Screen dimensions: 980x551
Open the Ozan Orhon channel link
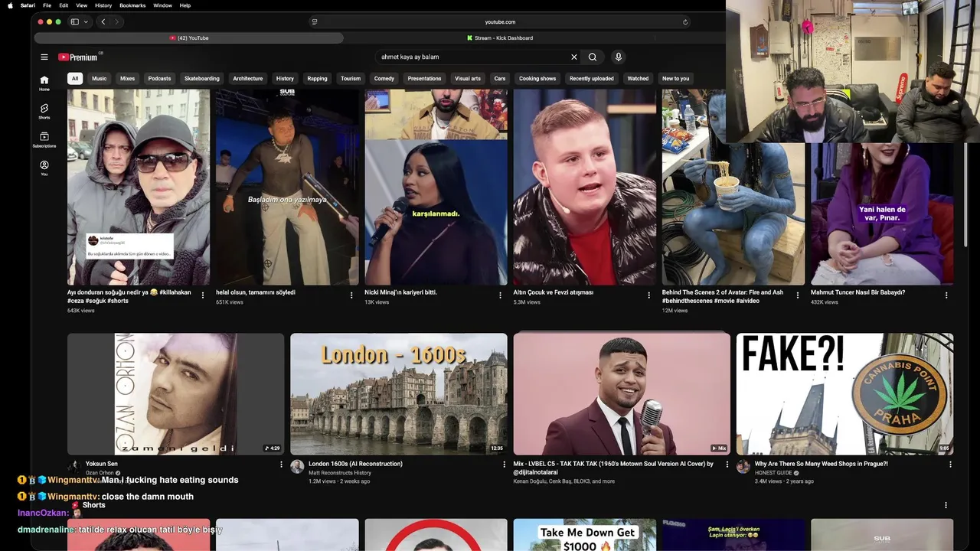[x=100, y=473]
